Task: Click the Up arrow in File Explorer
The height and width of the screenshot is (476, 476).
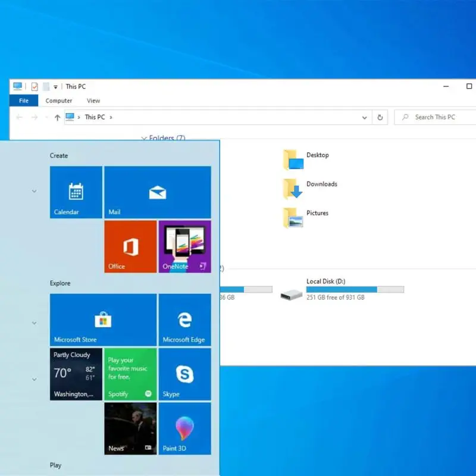Action: tap(57, 117)
